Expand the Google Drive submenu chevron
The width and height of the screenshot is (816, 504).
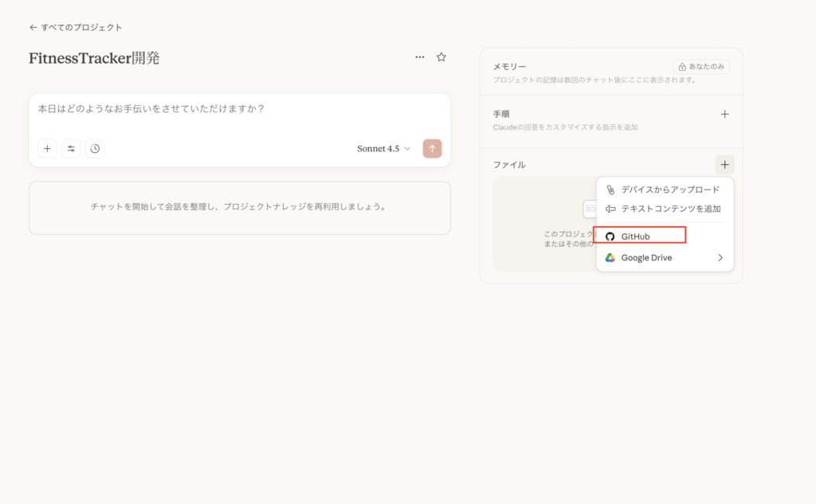click(x=720, y=257)
